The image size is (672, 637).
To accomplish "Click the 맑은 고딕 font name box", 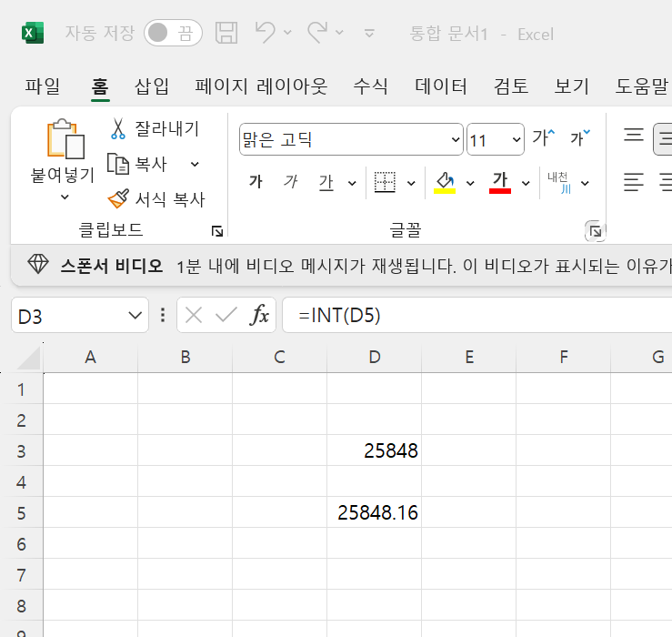I will tap(344, 139).
